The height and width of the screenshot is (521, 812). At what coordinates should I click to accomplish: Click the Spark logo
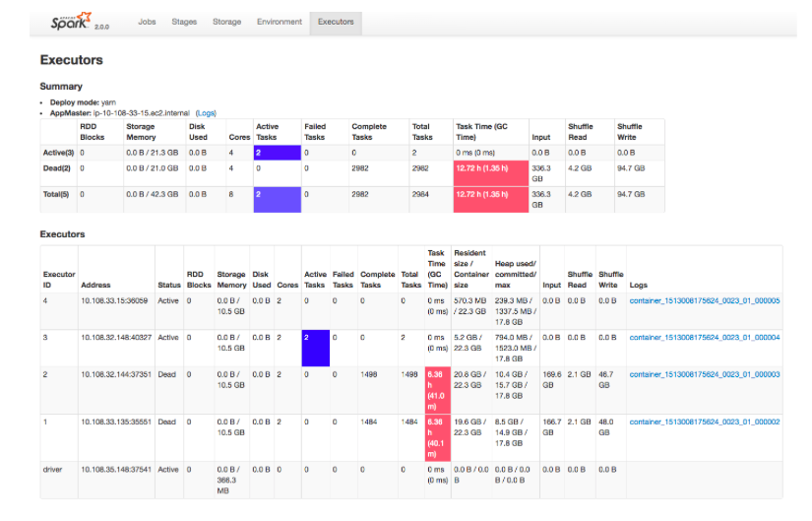[x=71, y=22]
